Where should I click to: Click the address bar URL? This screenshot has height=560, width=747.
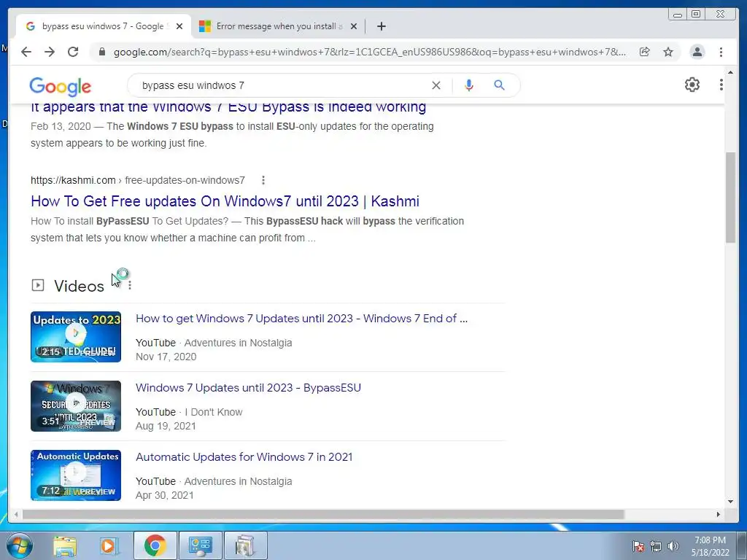[369, 52]
